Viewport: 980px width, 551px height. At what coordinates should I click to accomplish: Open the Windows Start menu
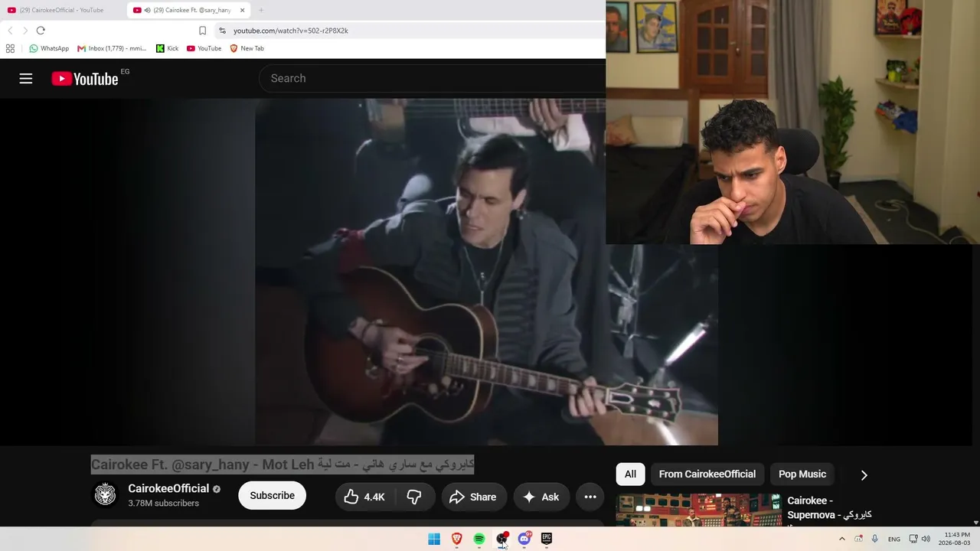coord(434,539)
